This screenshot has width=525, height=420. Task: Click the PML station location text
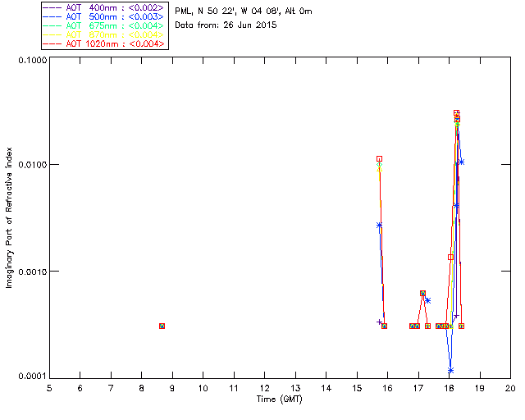click(243, 11)
